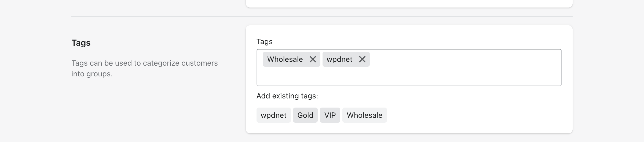This screenshot has width=644, height=142.
Task: Select the Wholesale chip inside the Tags field
Action: [x=285, y=59]
